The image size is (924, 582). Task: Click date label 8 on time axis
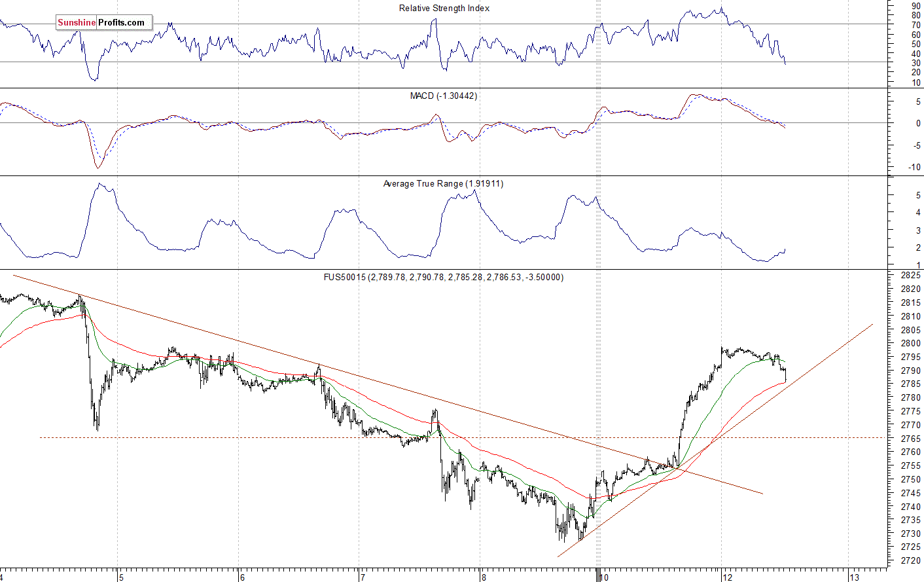coord(483,577)
